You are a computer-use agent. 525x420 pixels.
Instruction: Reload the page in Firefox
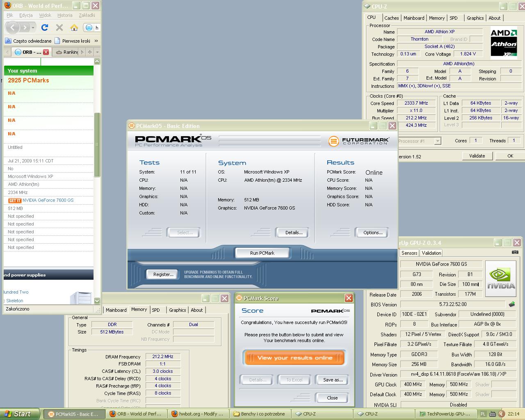(45, 27)
